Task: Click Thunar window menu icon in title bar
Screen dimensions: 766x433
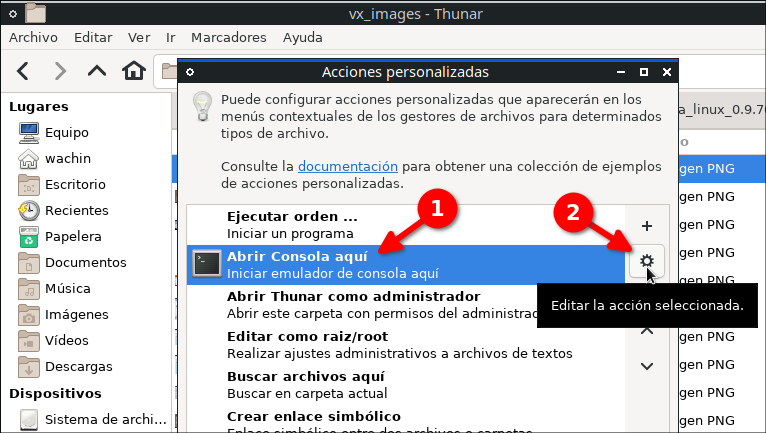Action: pyautogui.click(x=13, y=14)
